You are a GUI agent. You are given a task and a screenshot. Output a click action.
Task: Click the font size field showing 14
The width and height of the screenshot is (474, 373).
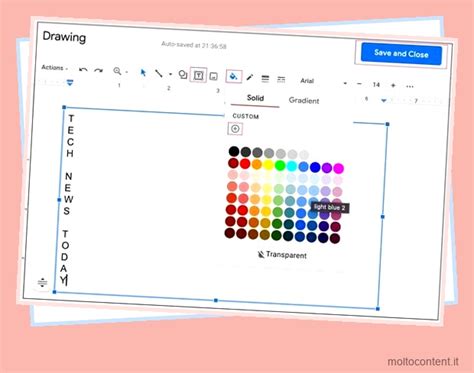pos(376,85)
